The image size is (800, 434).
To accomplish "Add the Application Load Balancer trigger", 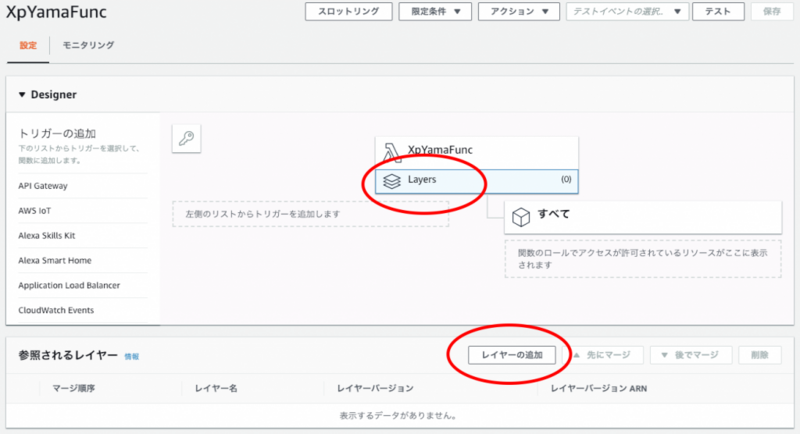I will click(69, 285).
